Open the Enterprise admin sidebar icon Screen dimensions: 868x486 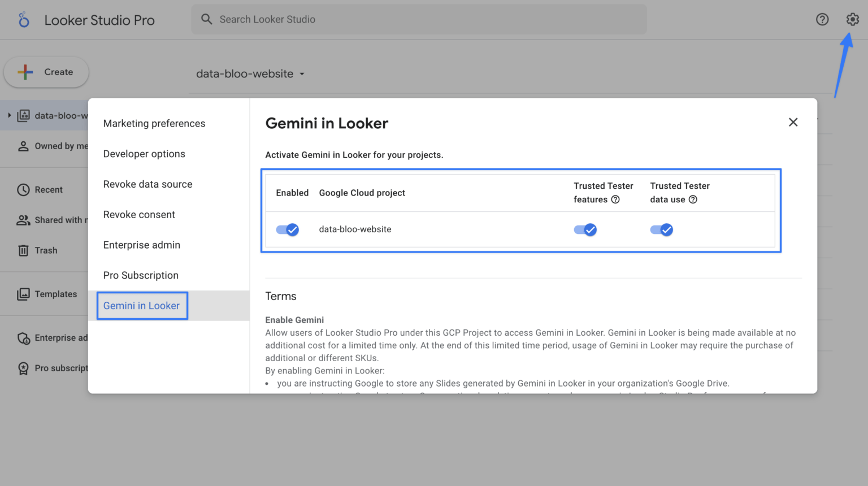[x=23, y=338]
